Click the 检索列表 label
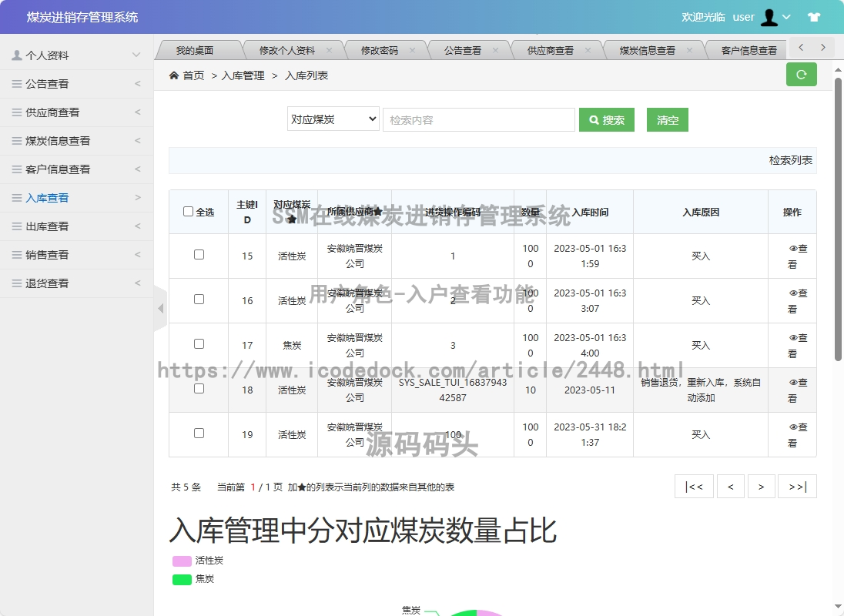The image size is (844, 616). (790, 160)
